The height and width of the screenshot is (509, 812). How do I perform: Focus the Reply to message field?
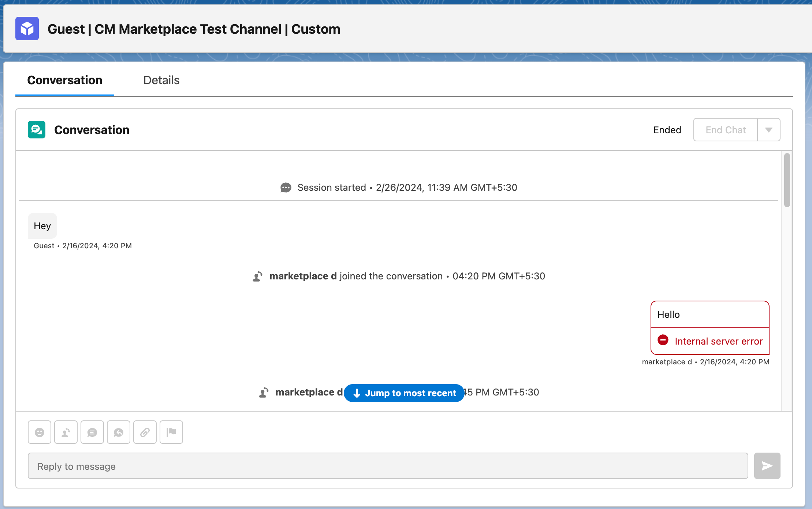(388, 466)
